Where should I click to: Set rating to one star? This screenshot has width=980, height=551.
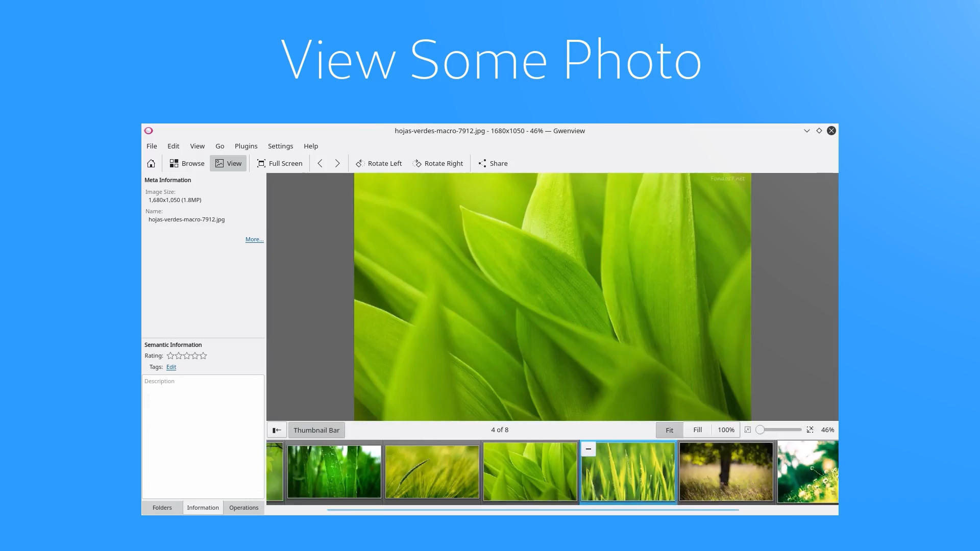(x=170, y=356)
